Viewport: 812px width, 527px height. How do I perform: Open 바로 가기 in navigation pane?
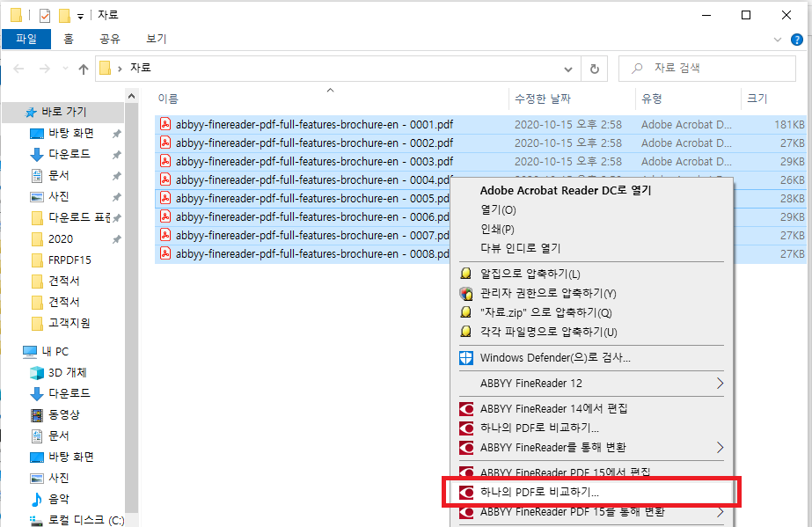(x=63, y=112)
